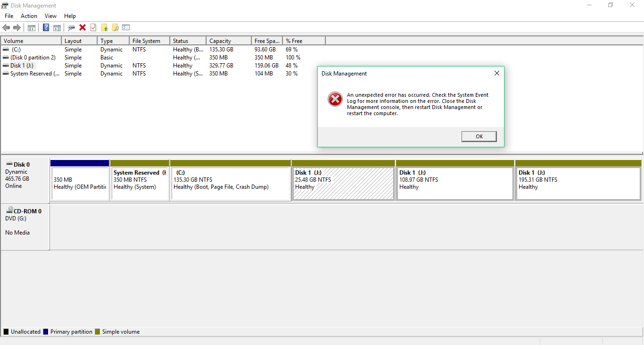644x345 pixels.
Task: Click the Back arrow toolbar icon
Action: (6, 27)
